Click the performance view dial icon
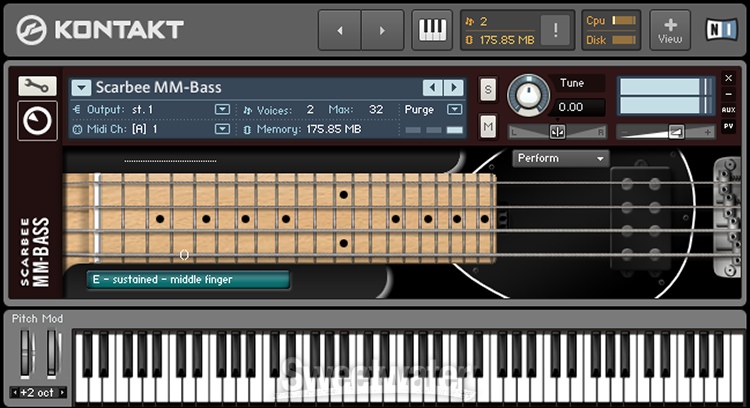The height and width of the screenshot is (408, 750). (x=37, y=121)
